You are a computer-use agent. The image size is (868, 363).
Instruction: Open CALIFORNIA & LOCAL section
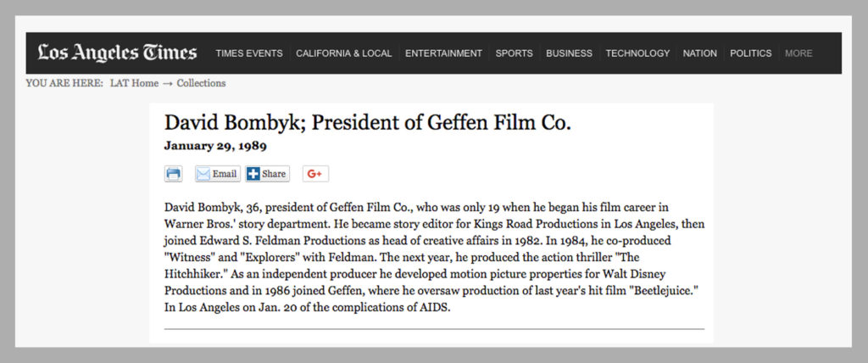pos(344,53)
